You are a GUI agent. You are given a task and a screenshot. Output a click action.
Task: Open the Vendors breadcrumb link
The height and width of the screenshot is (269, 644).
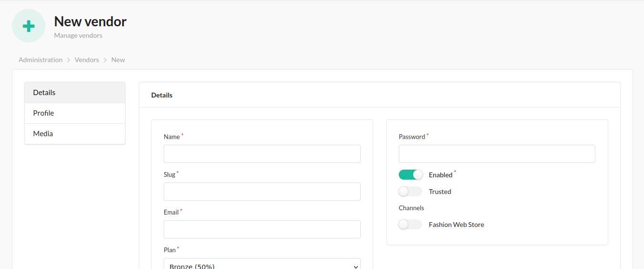point(87,60)
